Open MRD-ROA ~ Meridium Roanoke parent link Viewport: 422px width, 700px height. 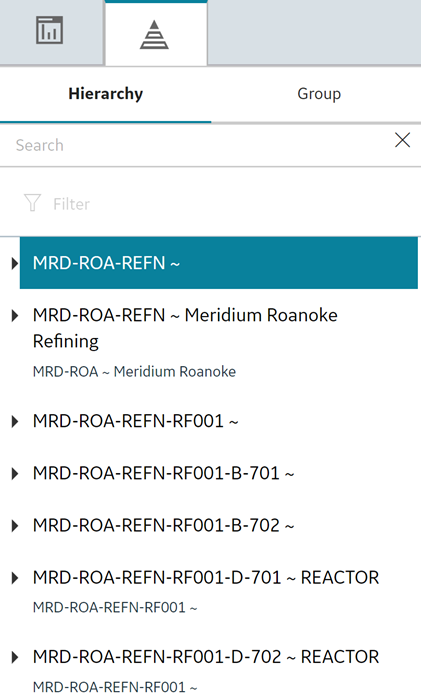(x=134, y=371)
